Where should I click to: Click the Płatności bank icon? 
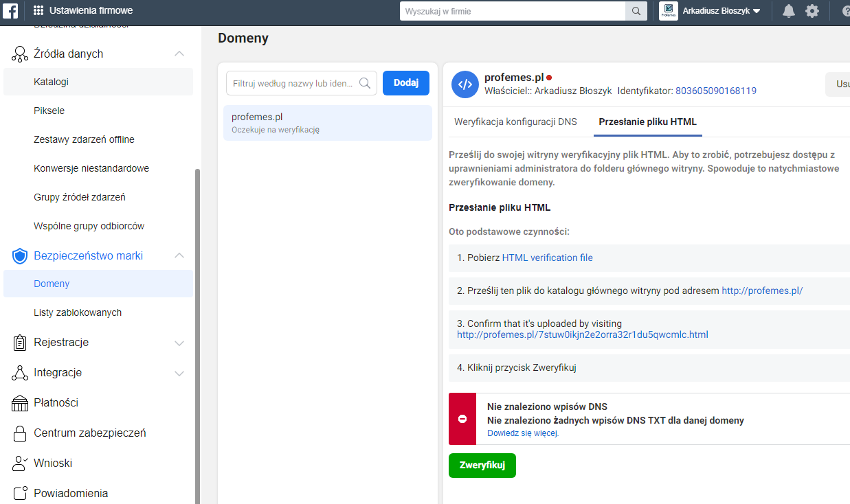20,403
